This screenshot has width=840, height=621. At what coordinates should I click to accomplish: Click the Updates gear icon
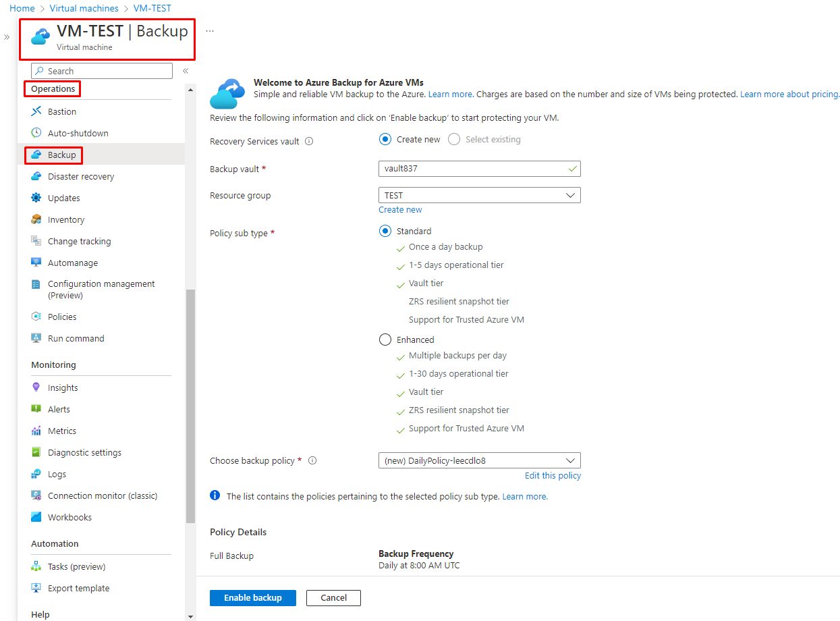click(x=36, y=198)
